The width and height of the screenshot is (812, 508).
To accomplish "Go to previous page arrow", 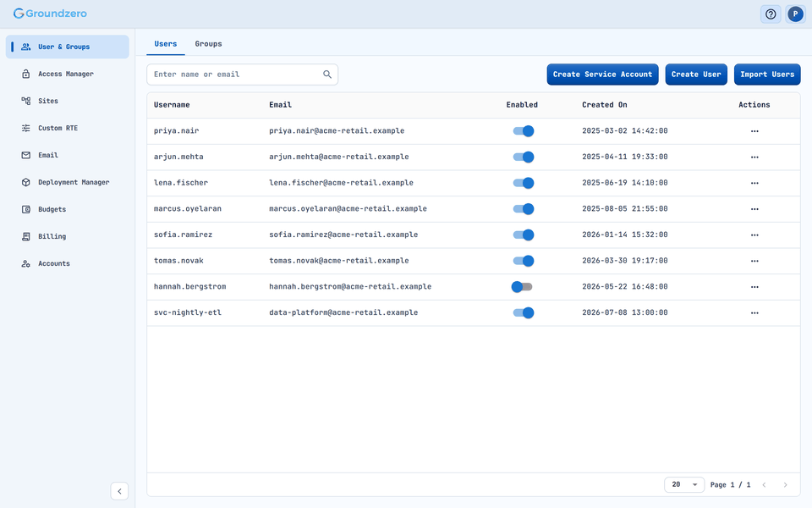I will click(x=764, y=484).
